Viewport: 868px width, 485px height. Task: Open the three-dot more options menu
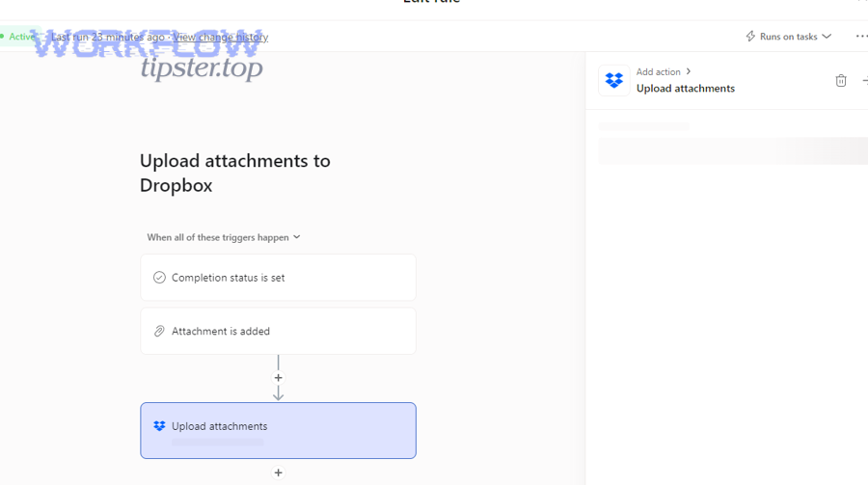coord(861,37)
